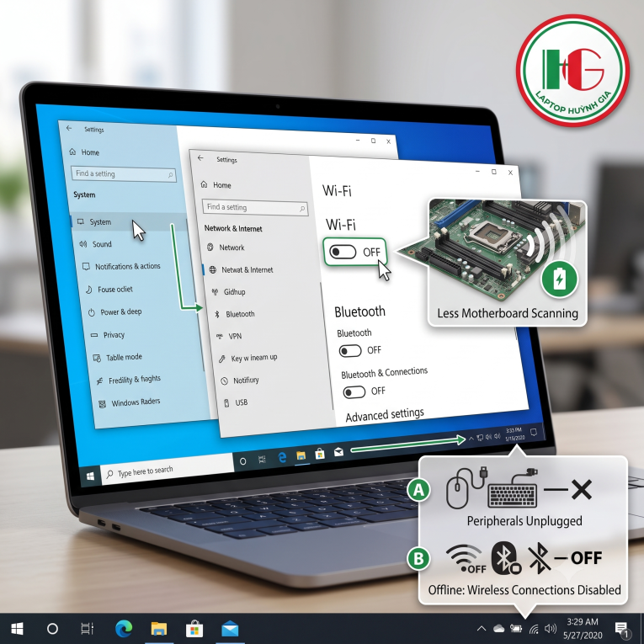Open Microsoft Store in laptop screen taskbar
Viewport: 644px width, 644px height.
[x=320, y=454]
